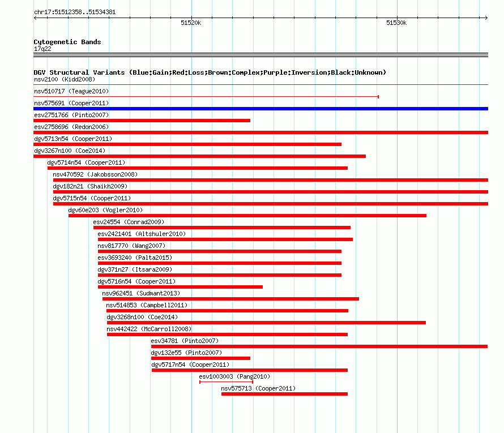The height and width of the screenshot is (433, 504).
Task: Select the red bar under esv34781
Action: (x=319, y=346)
